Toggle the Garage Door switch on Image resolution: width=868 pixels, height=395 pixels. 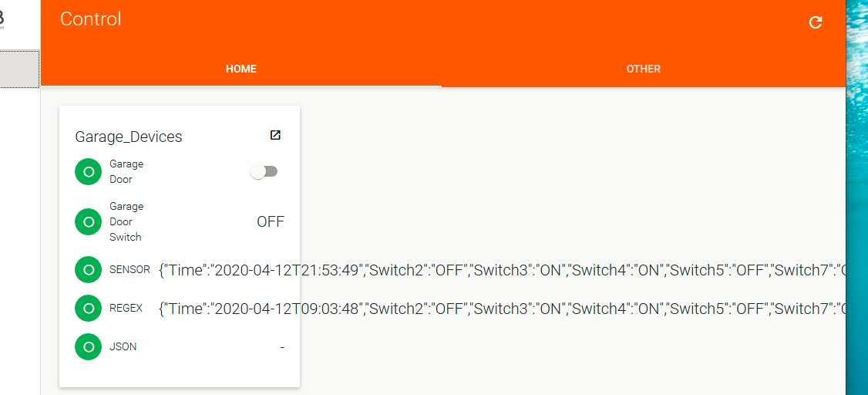pos(264,172)
